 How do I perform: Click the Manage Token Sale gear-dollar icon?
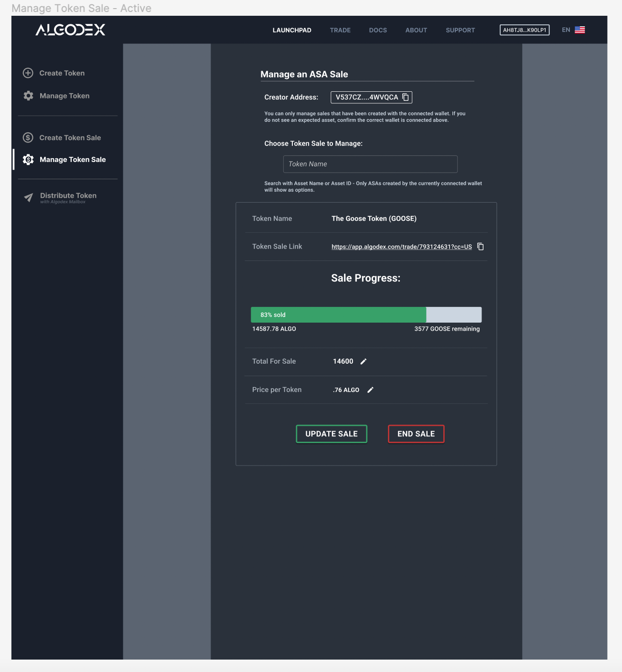28,160
